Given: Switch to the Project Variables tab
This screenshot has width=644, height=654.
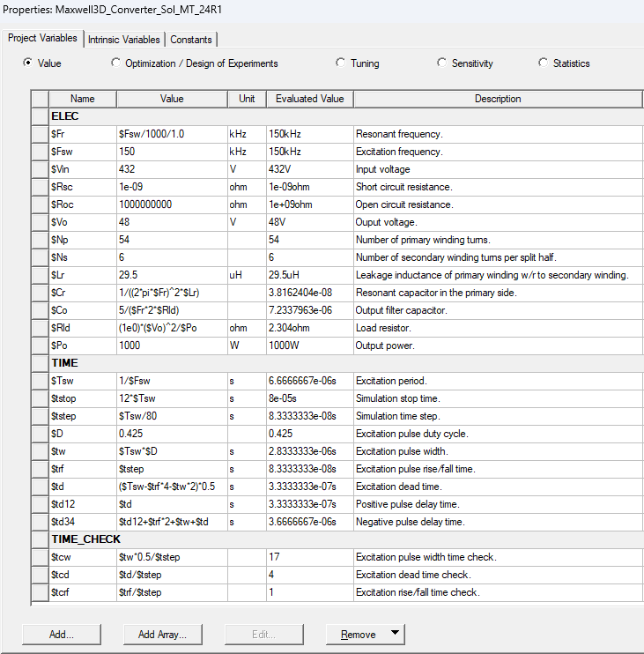Looking at the screenshot, I should click(x=42, y=39).
